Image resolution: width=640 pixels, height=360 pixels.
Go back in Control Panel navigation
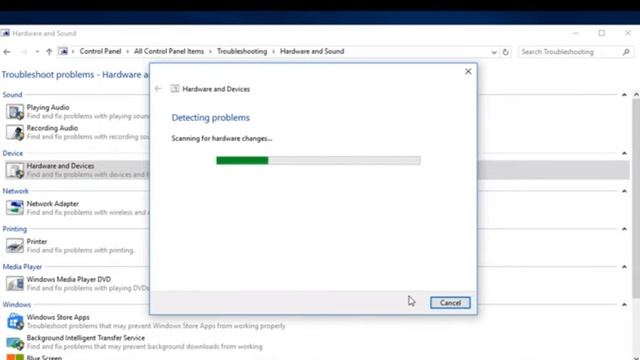point(7,52)
